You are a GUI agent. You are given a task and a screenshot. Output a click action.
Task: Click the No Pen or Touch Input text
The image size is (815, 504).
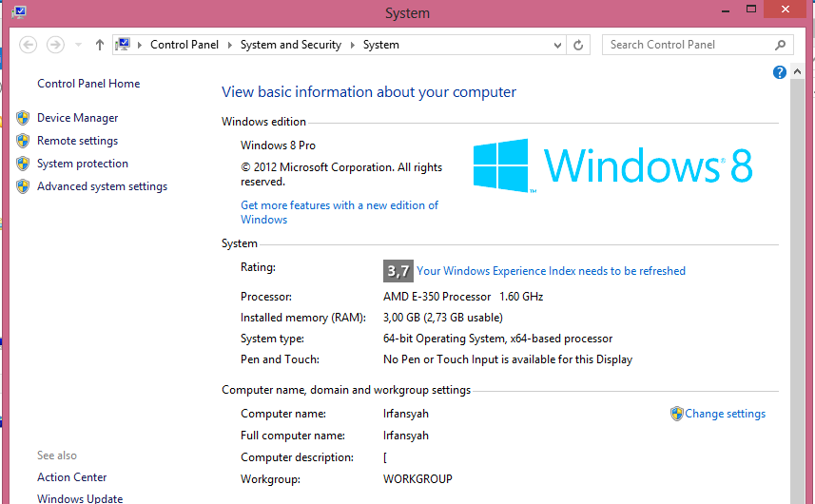pyautogui.click(x=507, y=359)
